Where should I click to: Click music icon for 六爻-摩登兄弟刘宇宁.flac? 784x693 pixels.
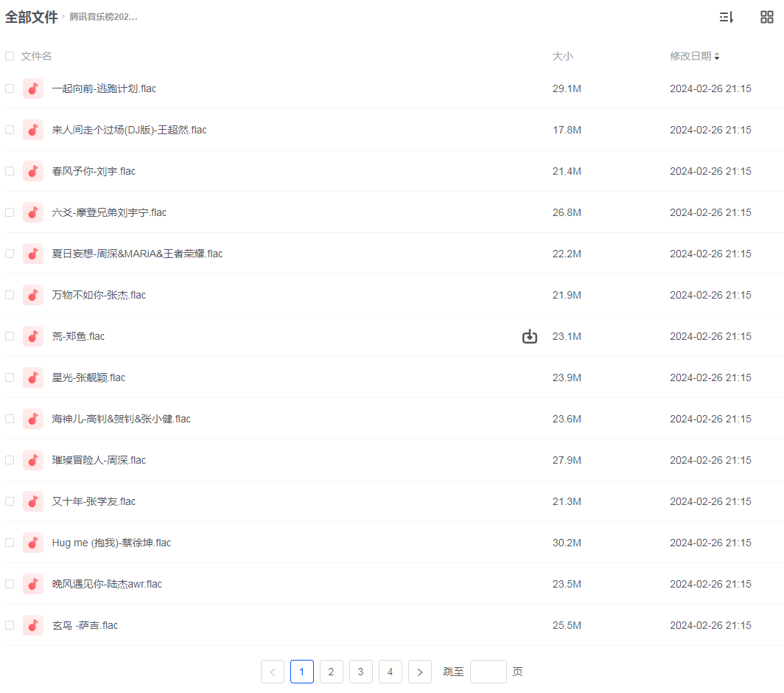click(33, 212)
